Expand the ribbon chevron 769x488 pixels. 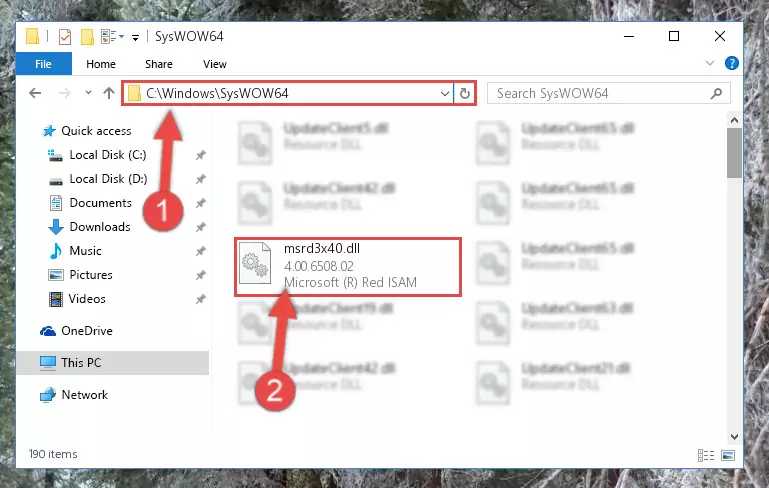point(710,63)
